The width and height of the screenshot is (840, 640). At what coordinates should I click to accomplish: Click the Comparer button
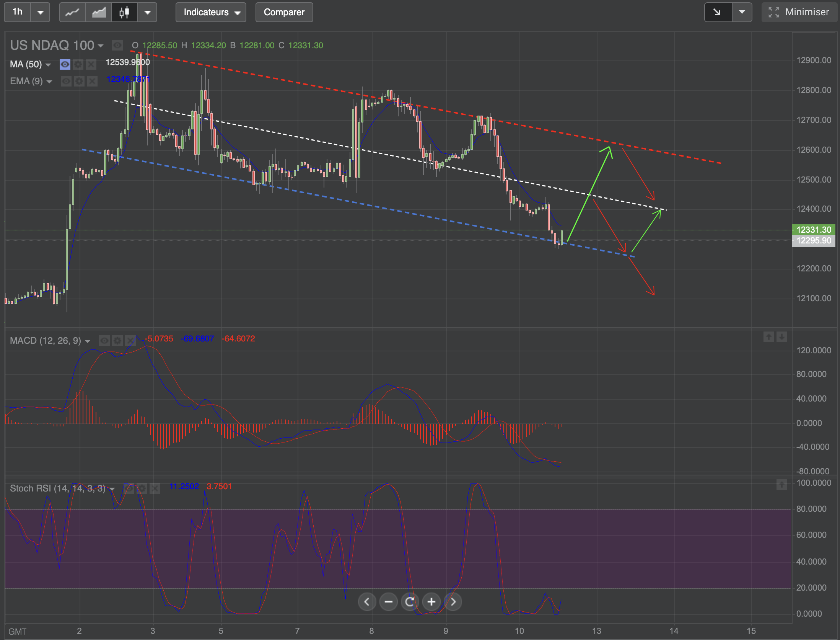click(x=284, y=12)
